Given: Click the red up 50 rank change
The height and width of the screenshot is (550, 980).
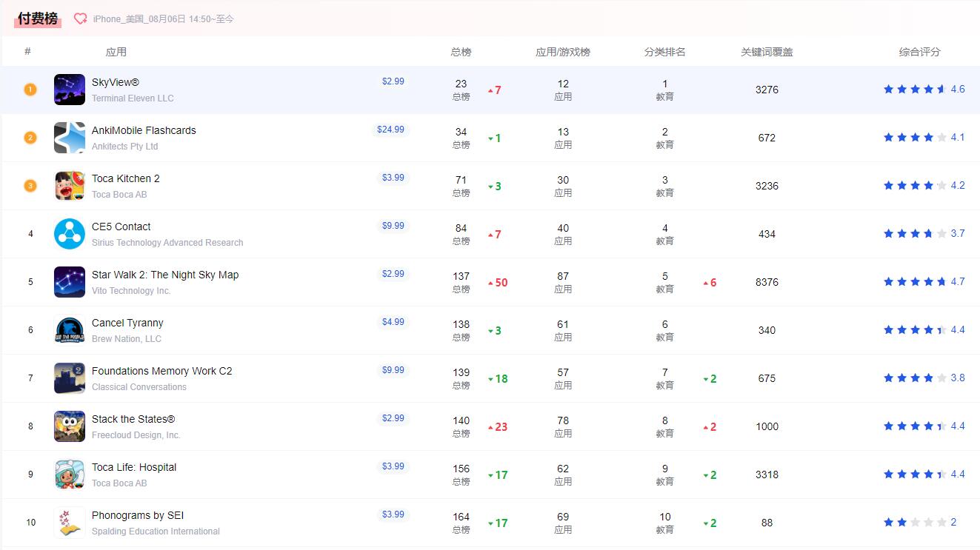Looking at the screenshot, I should (498, 283).
